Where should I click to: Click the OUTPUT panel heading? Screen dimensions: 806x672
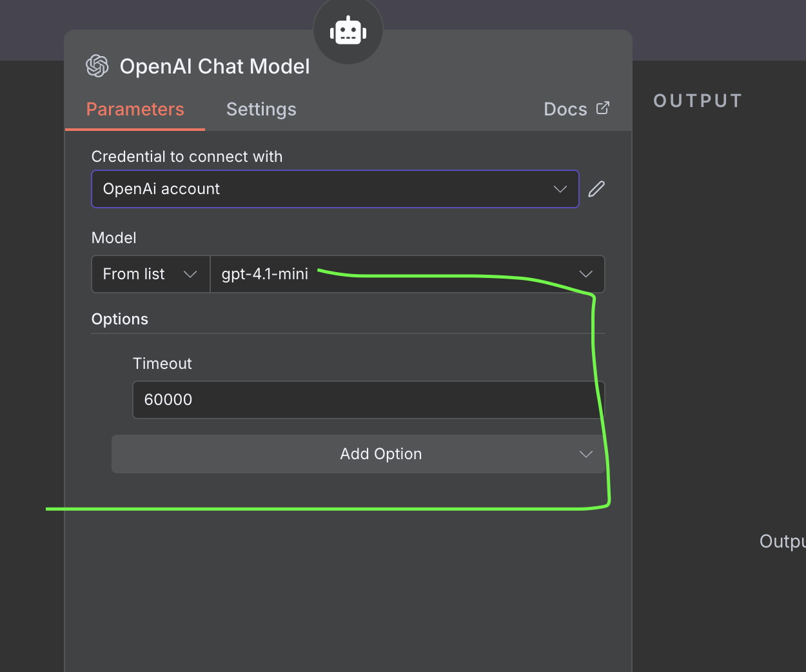click(698, 101)
